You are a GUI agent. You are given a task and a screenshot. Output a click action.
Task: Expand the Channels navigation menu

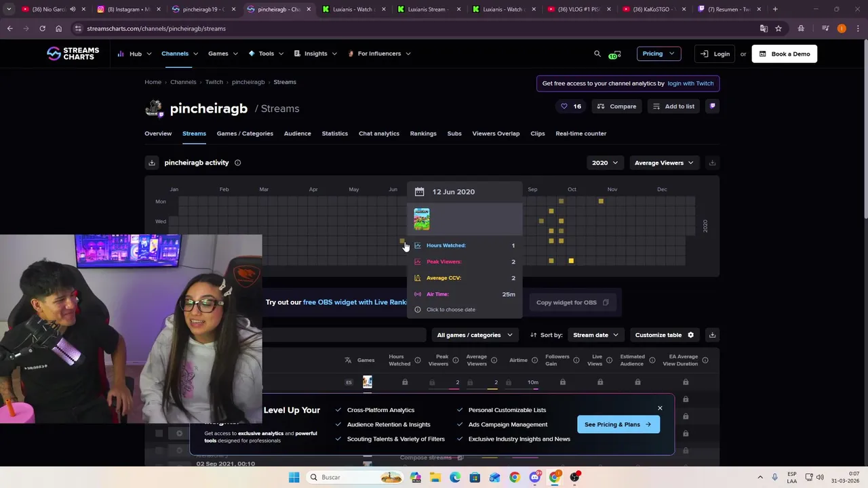coord(180,54)
